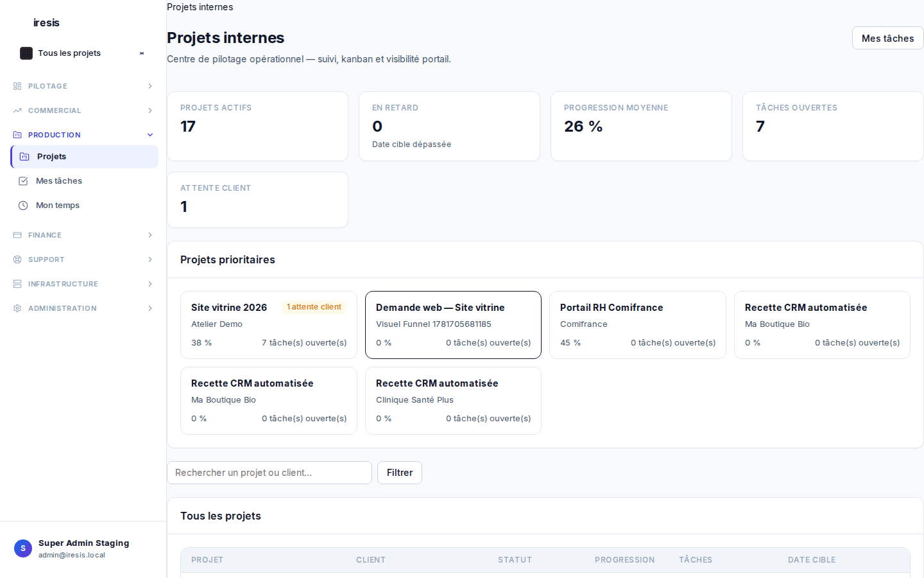The height and width of the screenshot is (578, 924).
Task: Click the admin@iresis.local email text
Action: click(x=72, y=555)
